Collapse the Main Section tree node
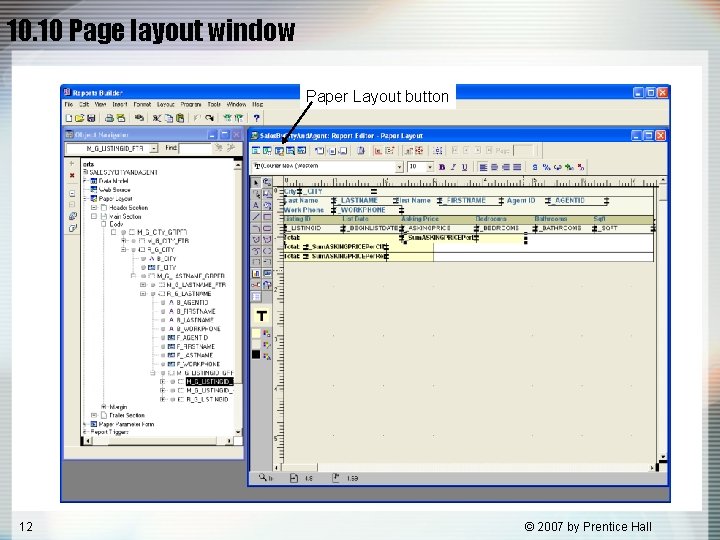This screenshot has width=720, height=540. (94, 216)
